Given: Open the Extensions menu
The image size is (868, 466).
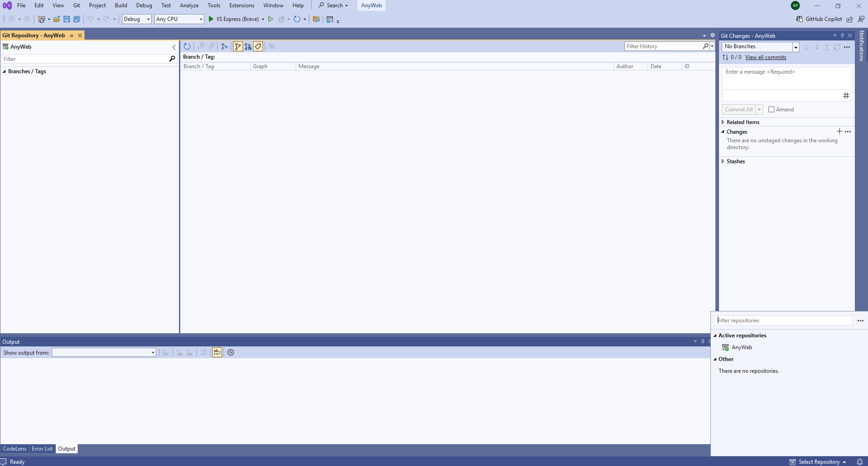Looking at the screenshot, I should pos(242,5).
